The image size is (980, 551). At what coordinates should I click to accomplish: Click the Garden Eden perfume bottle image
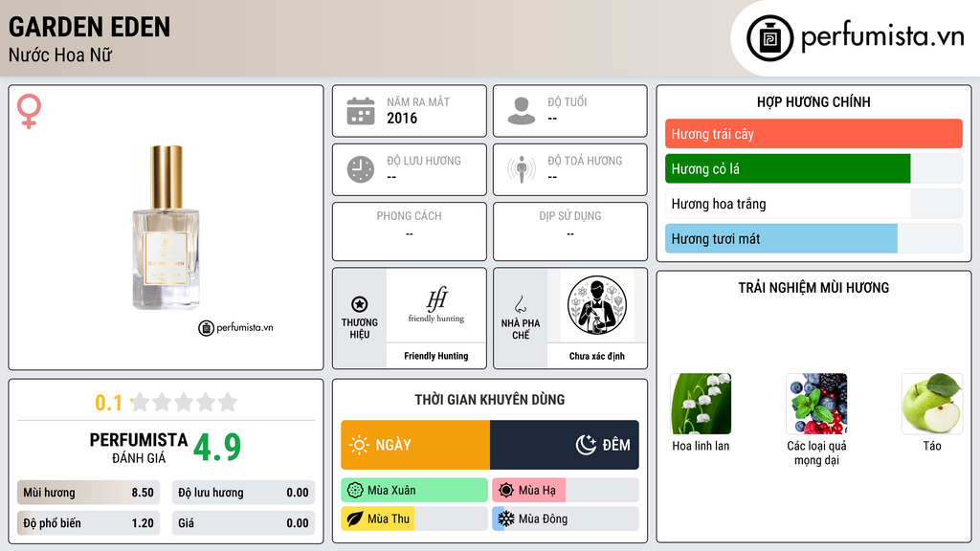pos(166,228)
